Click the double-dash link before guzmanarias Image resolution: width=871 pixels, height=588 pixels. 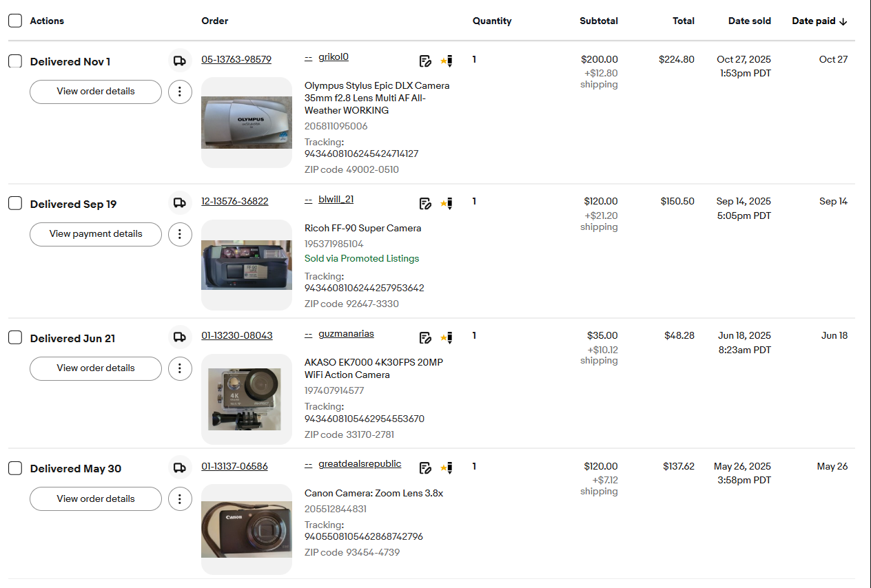tap(309, 334)
